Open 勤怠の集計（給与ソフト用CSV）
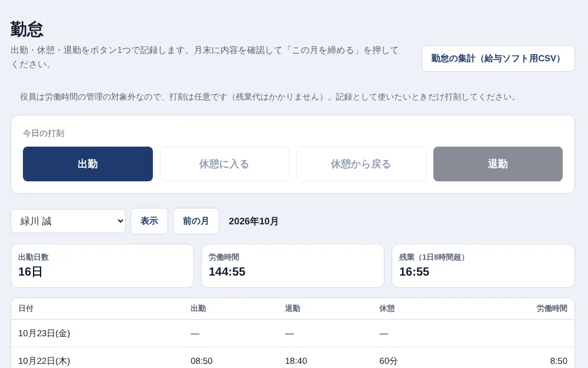 498,58
